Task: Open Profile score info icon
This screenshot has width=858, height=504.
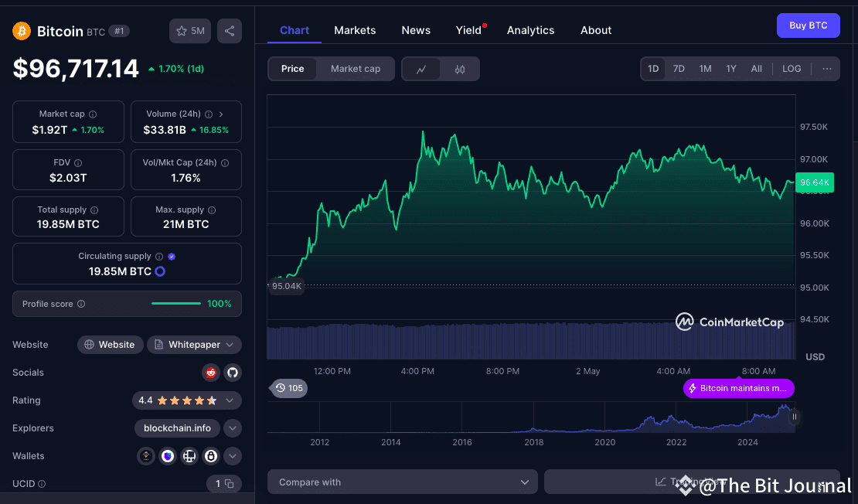Action: [81, 305]
